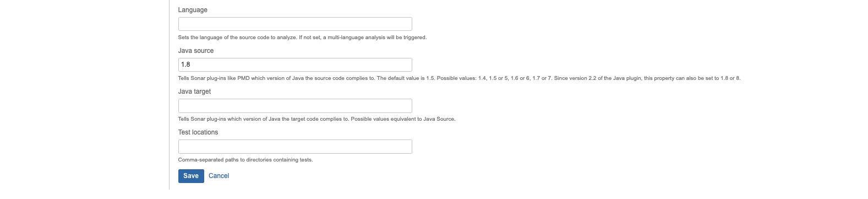Click into the Test locations field
868x199 pixels.
click(295, 147)
